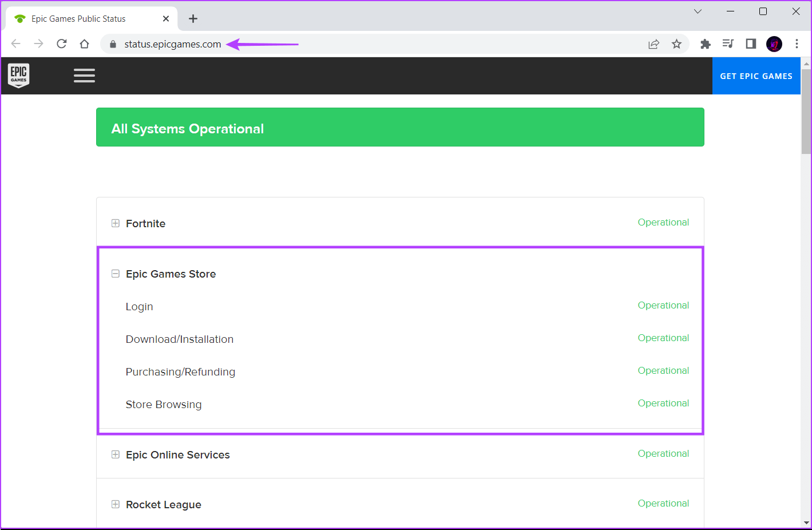Open the hamburger navigation menu
The width and height of the screenshot is (812, 530).
click(x=84, y=76)
